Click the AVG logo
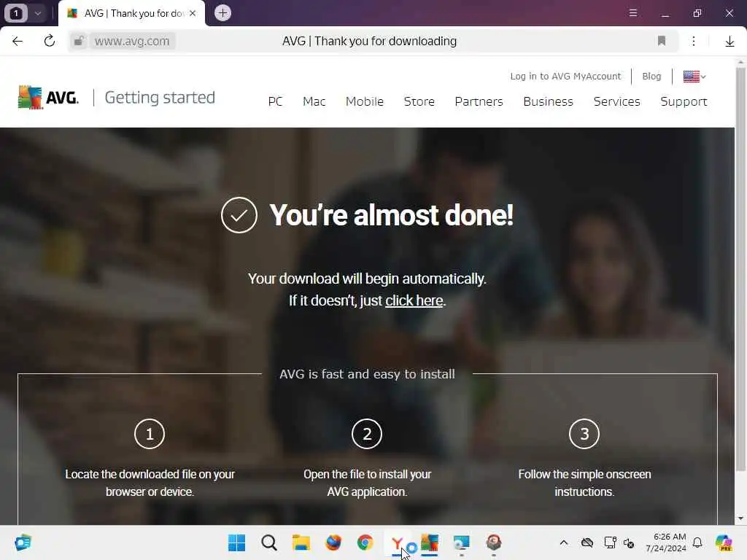Viewport: 747px width, 560px height. click(x=48, y=98)
